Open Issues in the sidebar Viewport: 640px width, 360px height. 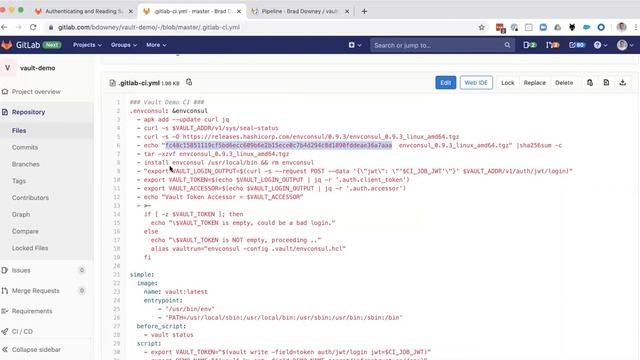click(x=21, y=270)
